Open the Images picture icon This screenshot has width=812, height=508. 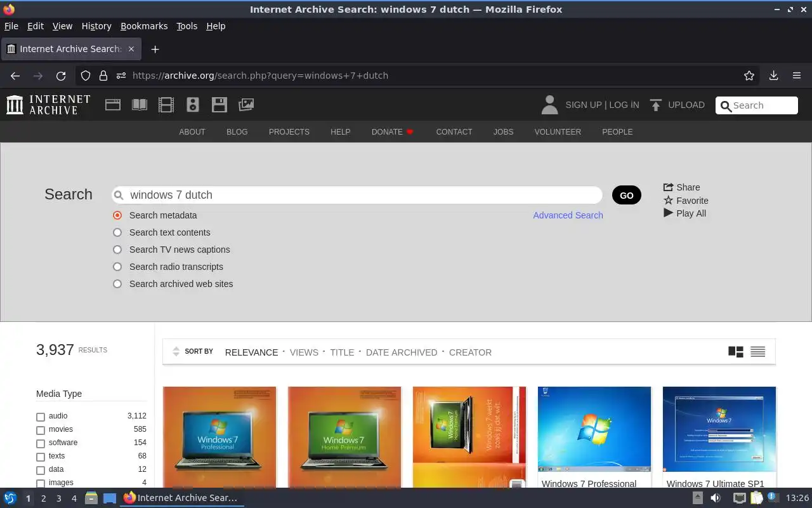(x=246, y=105)
